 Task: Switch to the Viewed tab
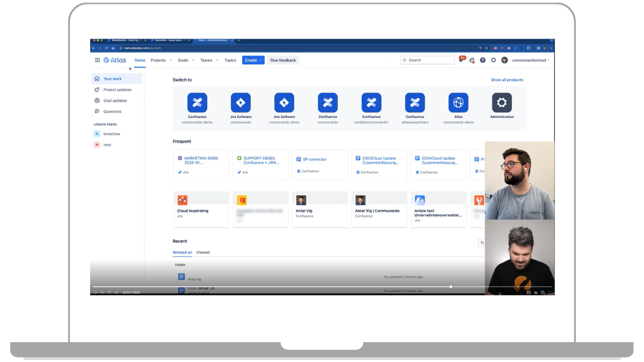(x=203, y=252)
